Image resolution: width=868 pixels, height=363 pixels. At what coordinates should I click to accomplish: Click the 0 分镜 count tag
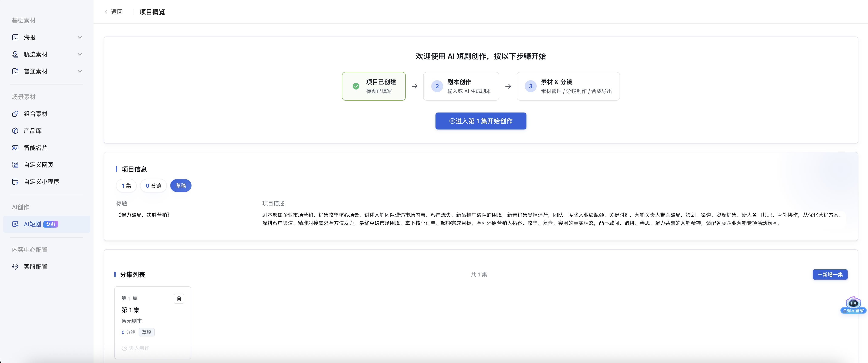[153, 186]
